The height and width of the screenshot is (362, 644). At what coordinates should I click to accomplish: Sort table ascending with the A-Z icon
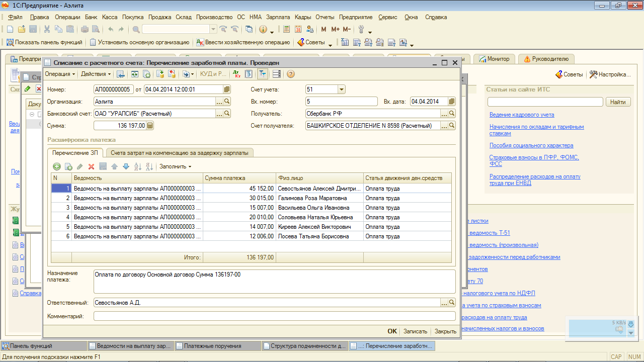(x=138, y=166)
